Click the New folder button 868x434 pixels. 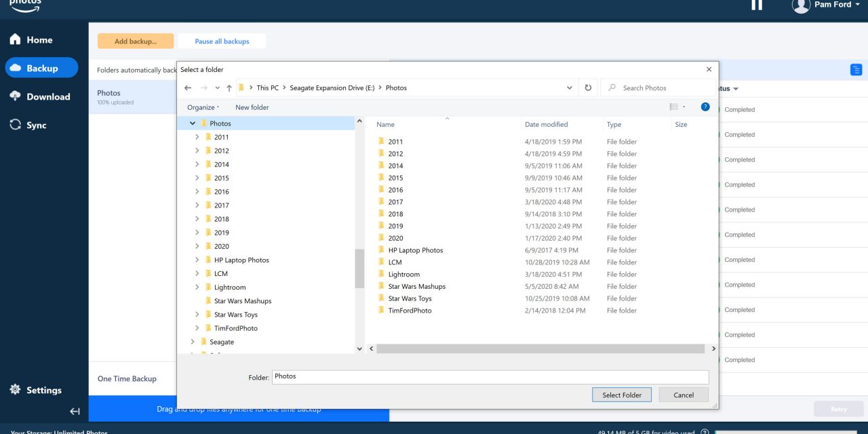pyautogui.click(x=252, y=107)
